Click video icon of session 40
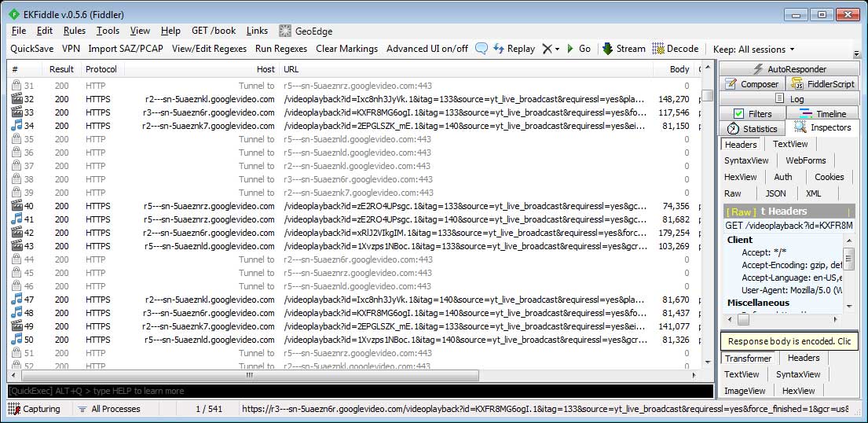The width and height of the screenshot is (868, 423). click(16, 206)
